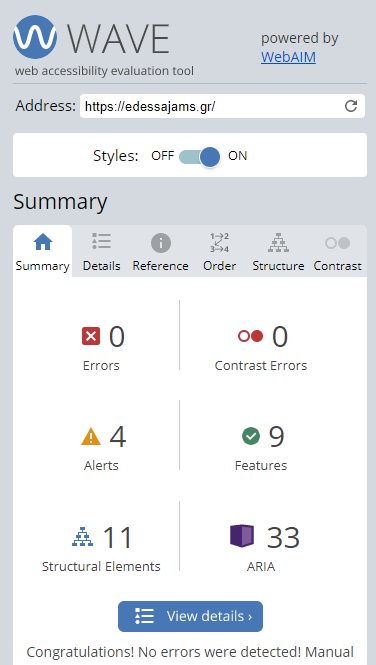This screenshot has height=665, width=376.
Task: Click the Styles OFF label
Action: (x=163, y=156)
